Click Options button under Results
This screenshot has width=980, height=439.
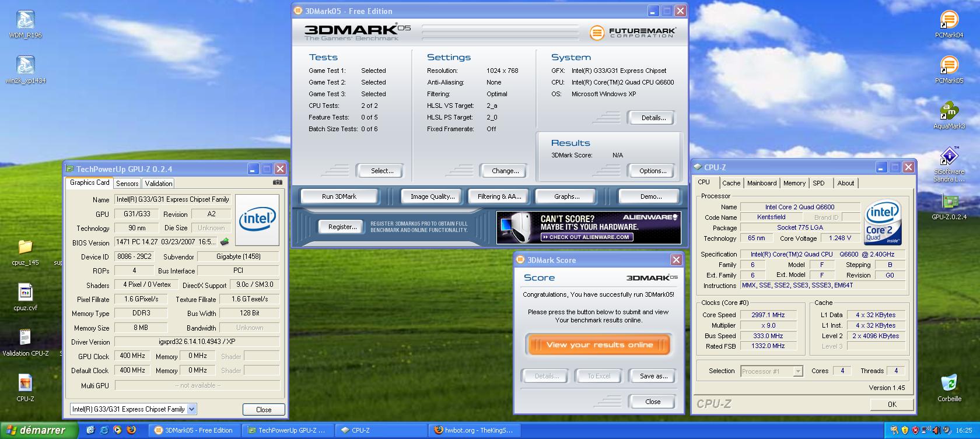tap(653, 171)
